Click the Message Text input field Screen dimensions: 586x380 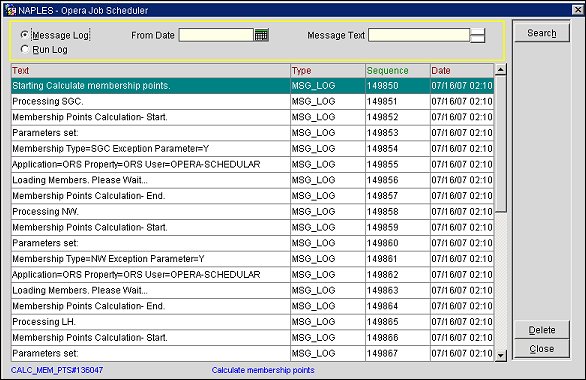coord(419,35)
